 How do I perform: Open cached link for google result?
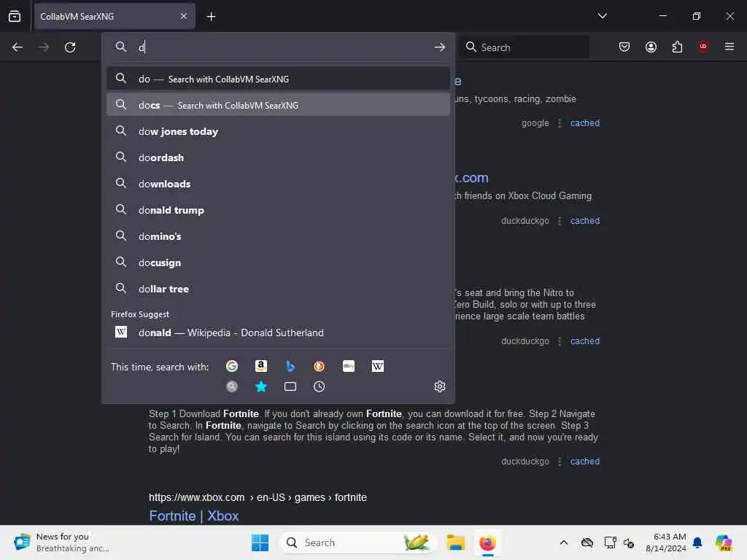pos(585,122)
